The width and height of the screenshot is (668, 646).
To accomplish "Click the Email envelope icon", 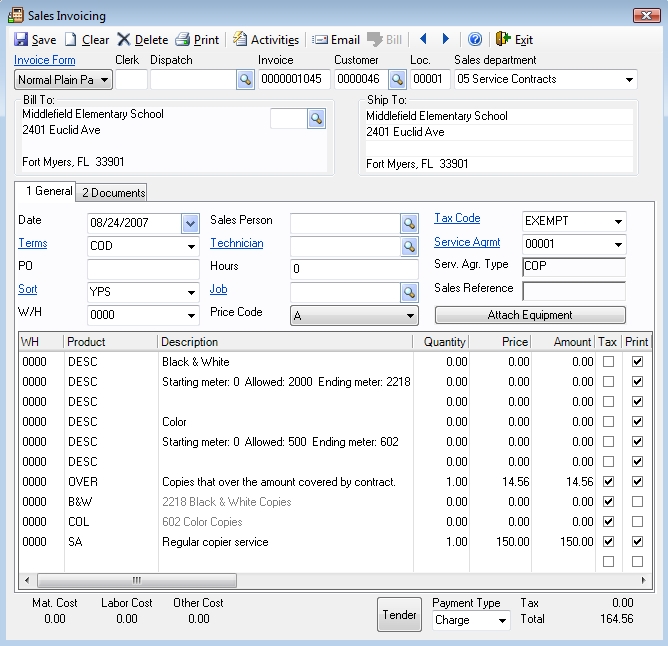I will click(x=320, y=40).
